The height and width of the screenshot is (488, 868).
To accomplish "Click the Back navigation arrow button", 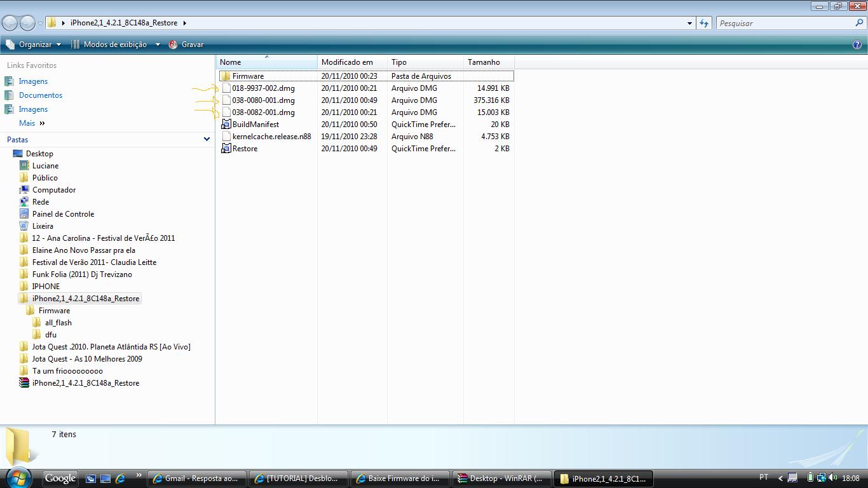I will click(10, 23).
